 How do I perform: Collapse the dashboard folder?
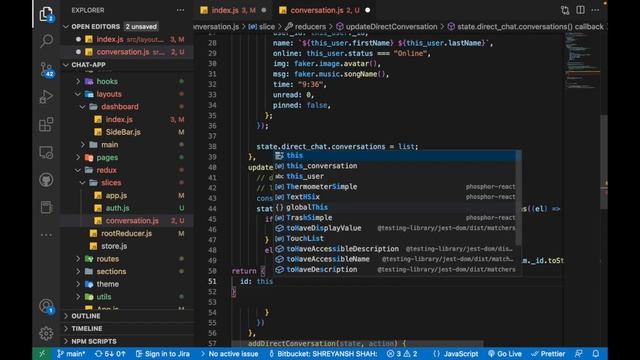point(120,107)
